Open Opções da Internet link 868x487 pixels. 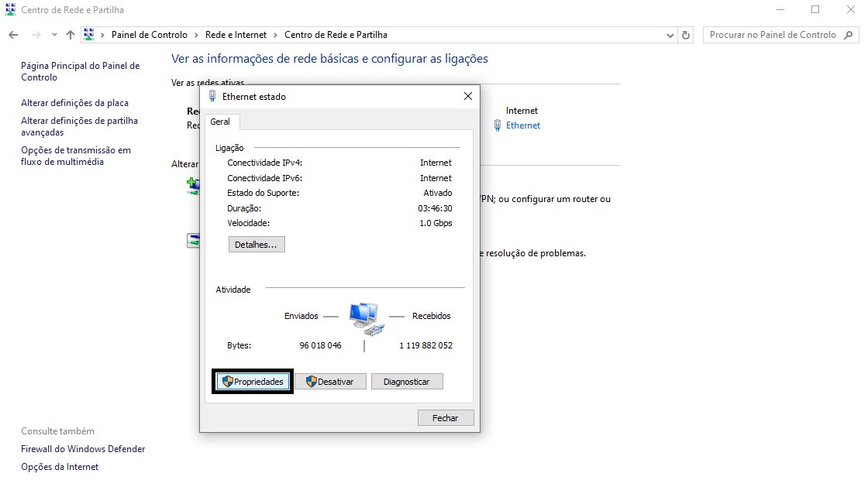[60, 467]
